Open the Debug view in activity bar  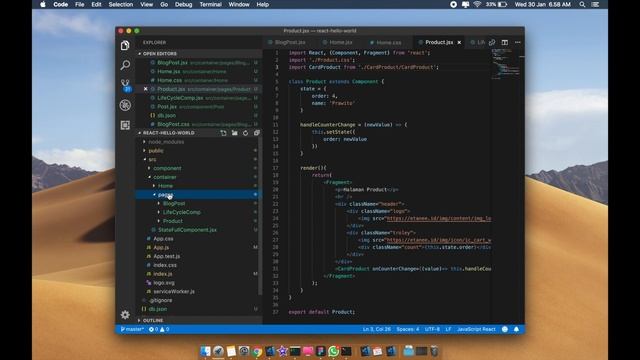click(x=125, y=105)
